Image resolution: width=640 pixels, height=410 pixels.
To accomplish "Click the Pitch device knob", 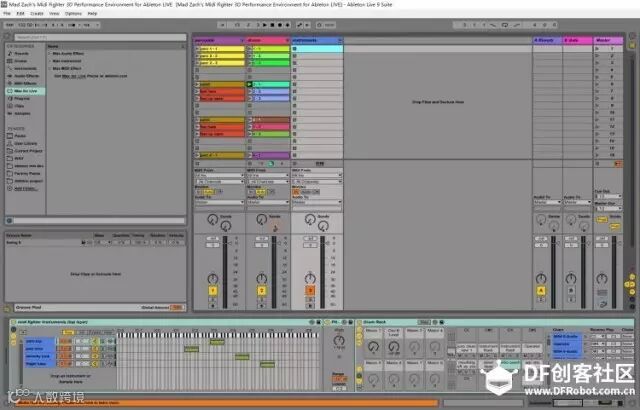I will 339,340.
